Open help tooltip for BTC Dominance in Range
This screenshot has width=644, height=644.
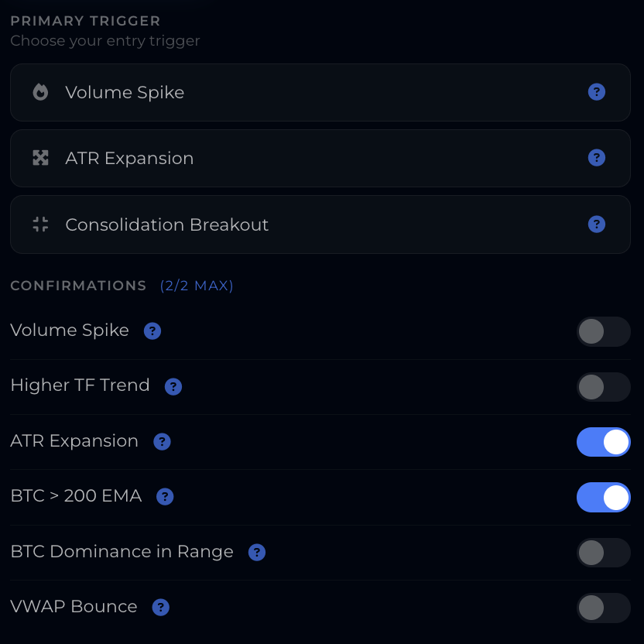tap(257, 552)
